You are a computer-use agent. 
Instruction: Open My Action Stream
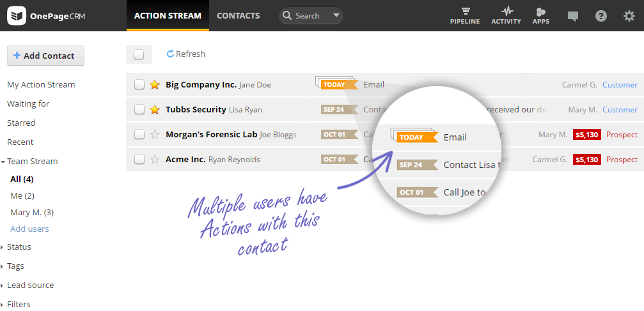[41, 85]
